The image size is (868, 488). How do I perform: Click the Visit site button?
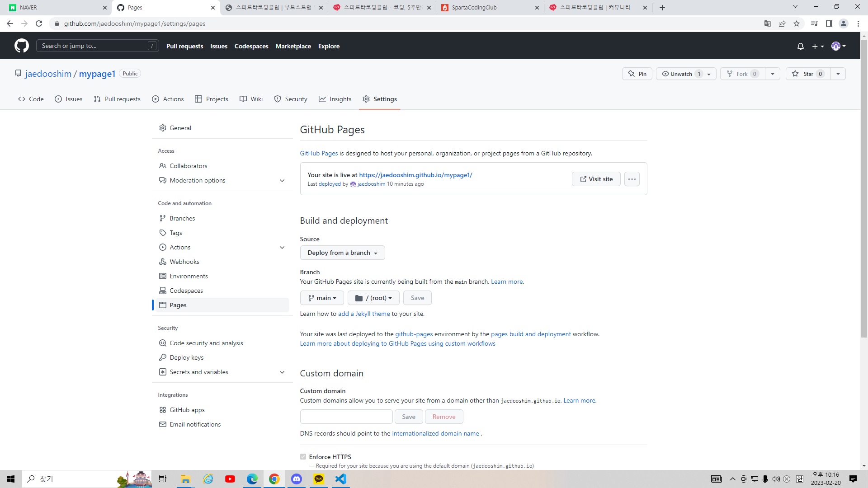596,179
